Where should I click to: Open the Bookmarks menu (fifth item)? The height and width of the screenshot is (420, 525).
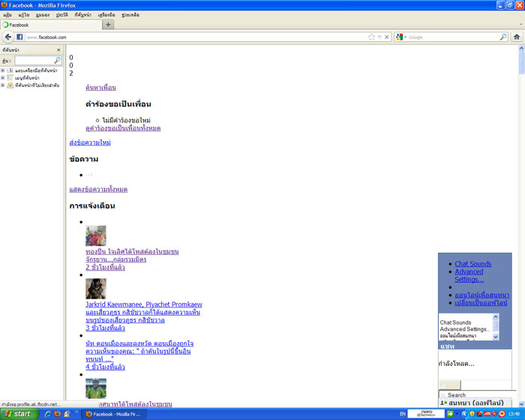pos(82,15)
